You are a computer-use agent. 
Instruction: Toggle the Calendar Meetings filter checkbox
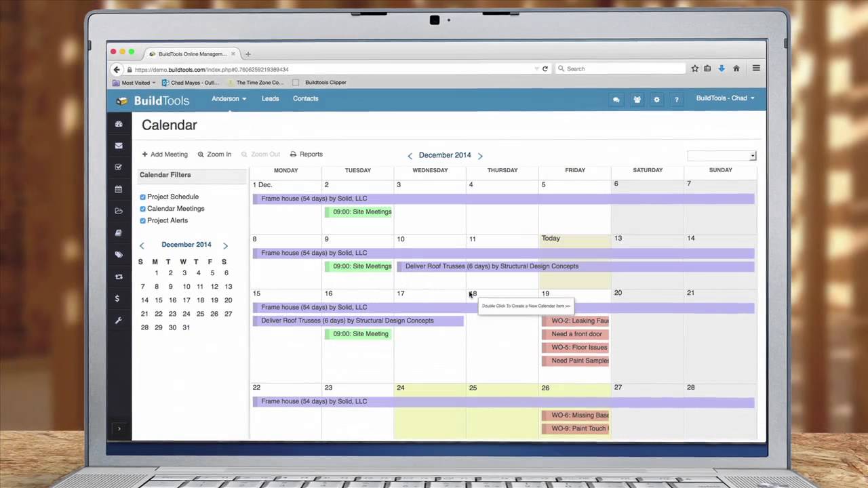[143, 209]
